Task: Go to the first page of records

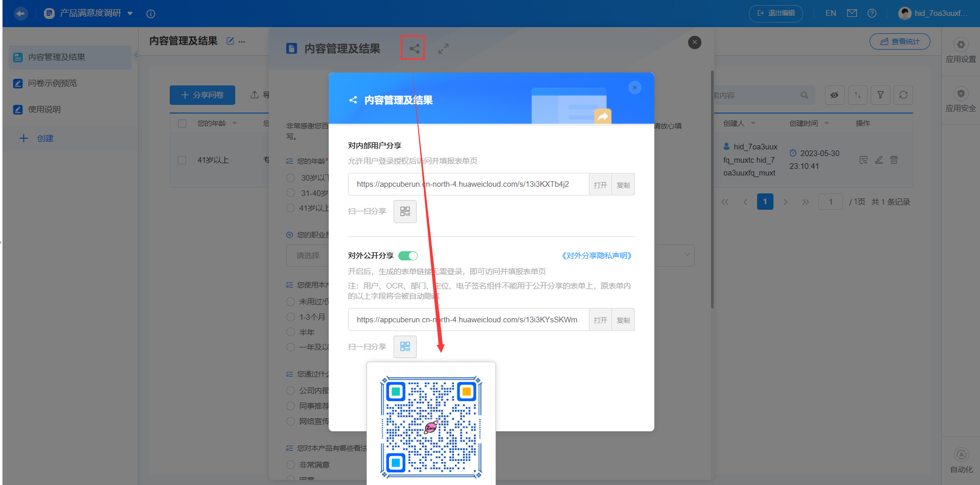Action: pyautogui.click(x=725, y=202)
